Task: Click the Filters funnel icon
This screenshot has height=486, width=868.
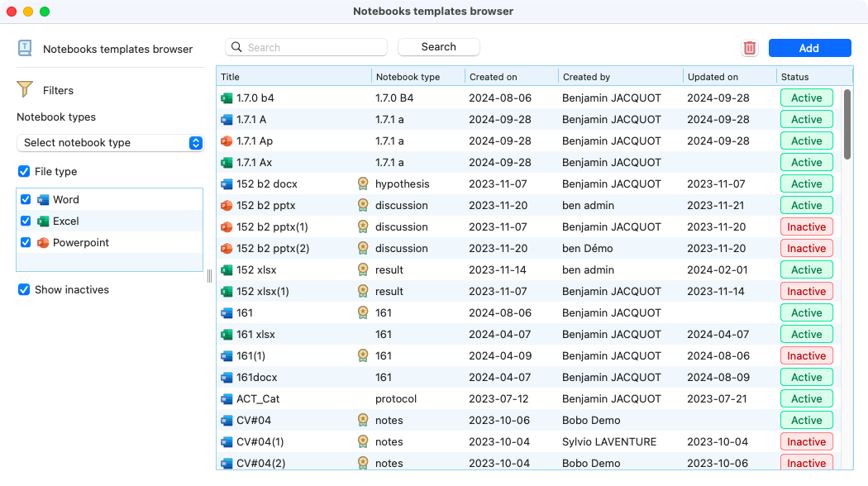Action: point(25,89)
